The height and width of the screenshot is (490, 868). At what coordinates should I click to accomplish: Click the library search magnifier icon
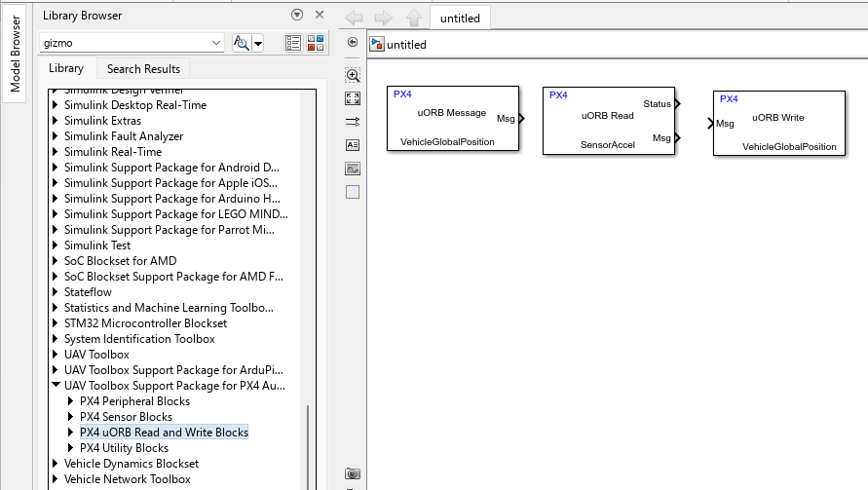pyautogui.click(x=242, y=43)
